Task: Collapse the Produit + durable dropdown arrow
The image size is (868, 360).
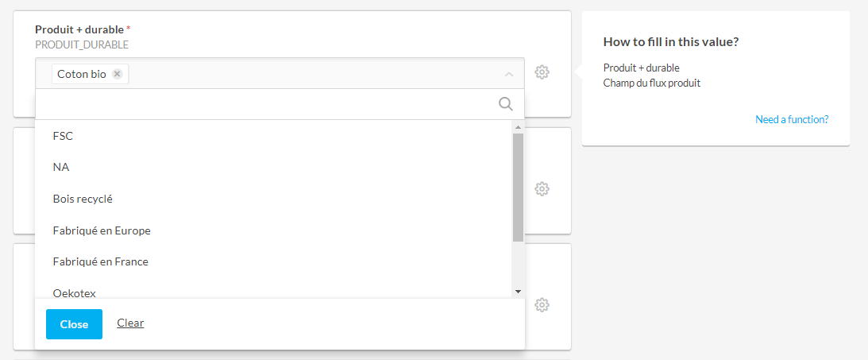Action: (x=509, y=74)
